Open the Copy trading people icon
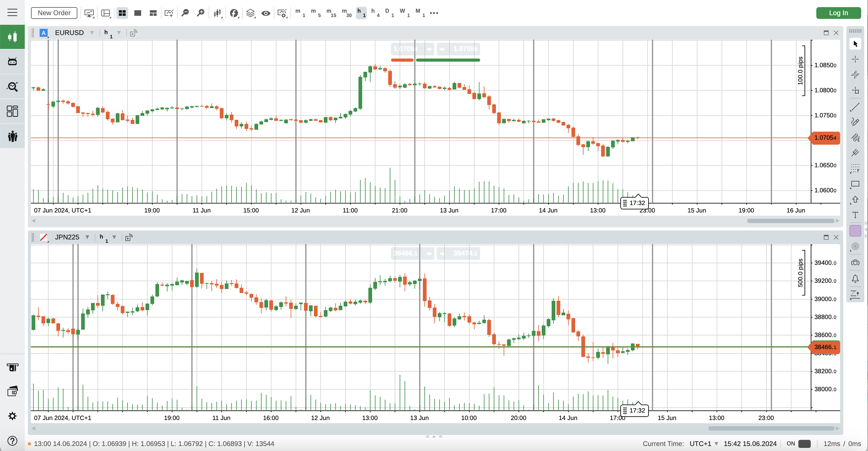 (x=12, y=136)
